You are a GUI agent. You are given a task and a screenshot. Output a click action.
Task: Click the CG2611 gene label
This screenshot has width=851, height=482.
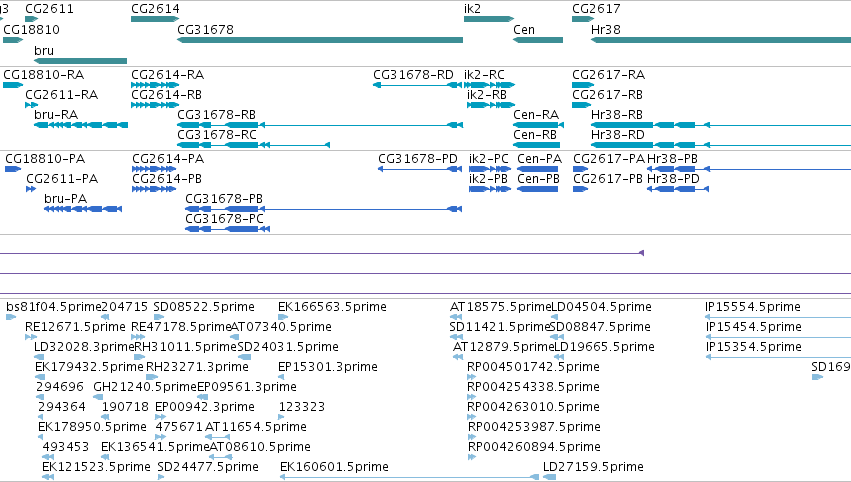coord(49,9)
